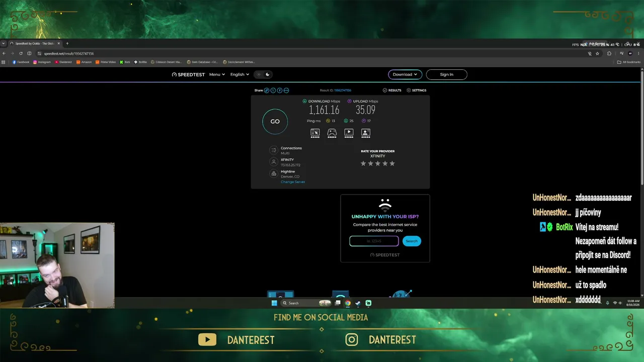Go back to the previous page in browser
This screenshot has width=644, height=362.
tap(5, 53)
